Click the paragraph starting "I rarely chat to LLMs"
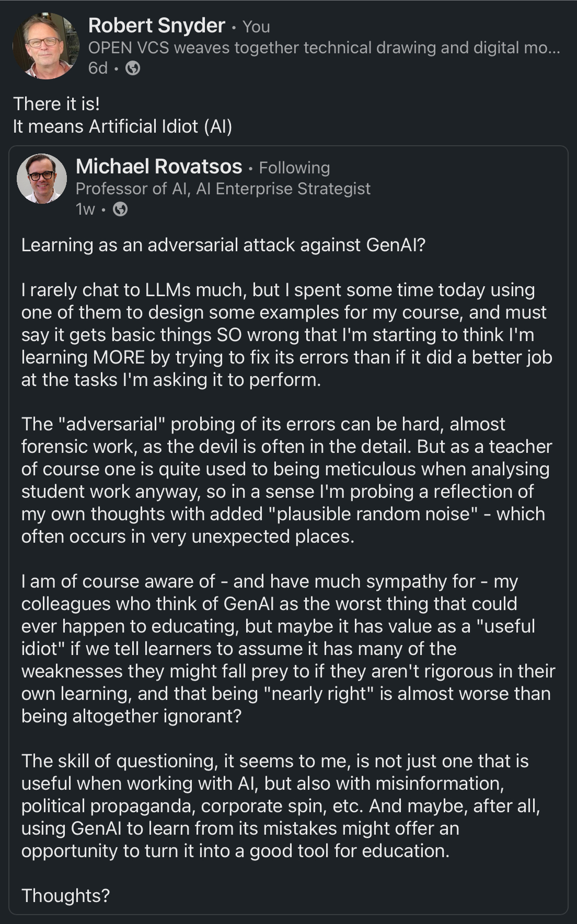 (x=286, y=334)
